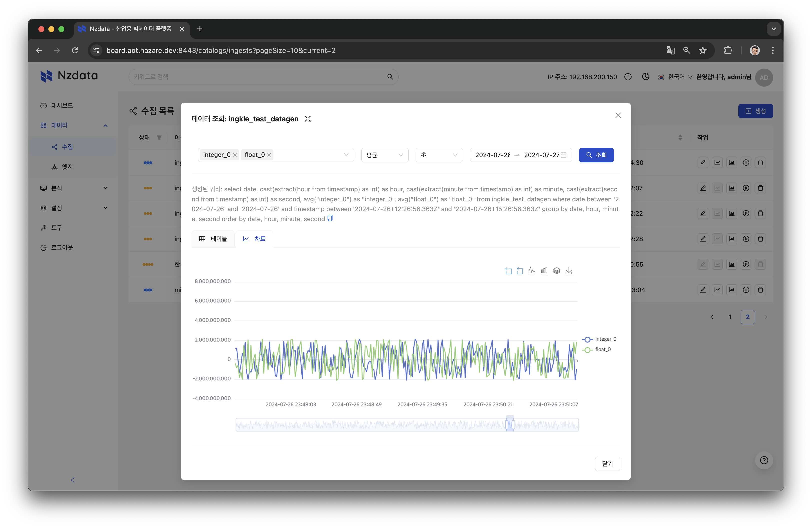Click the AD user avatar
The height and width of the screenshot is (528, 812).
(764, 77)
